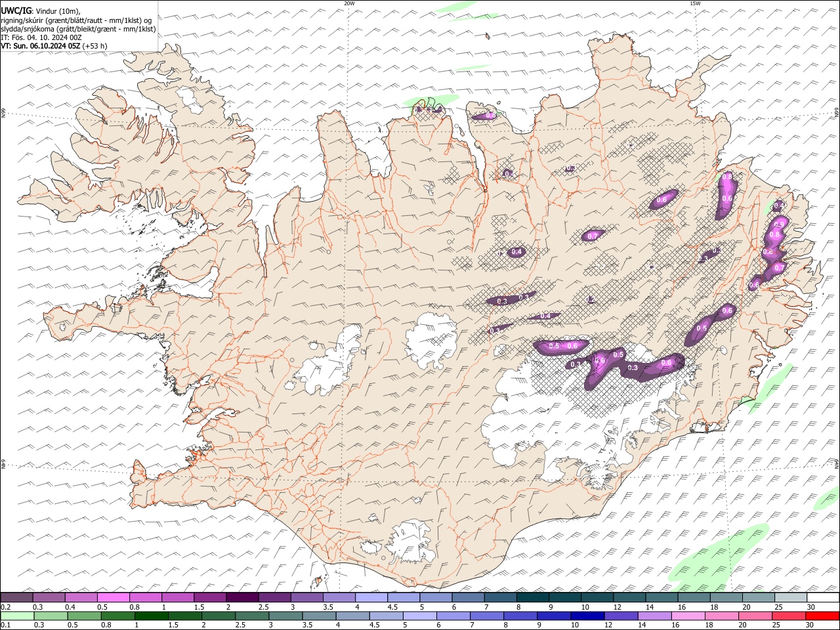
Task: Pick the deep blue 10–12 lower scale swatch
Action: tap(586, 616)
